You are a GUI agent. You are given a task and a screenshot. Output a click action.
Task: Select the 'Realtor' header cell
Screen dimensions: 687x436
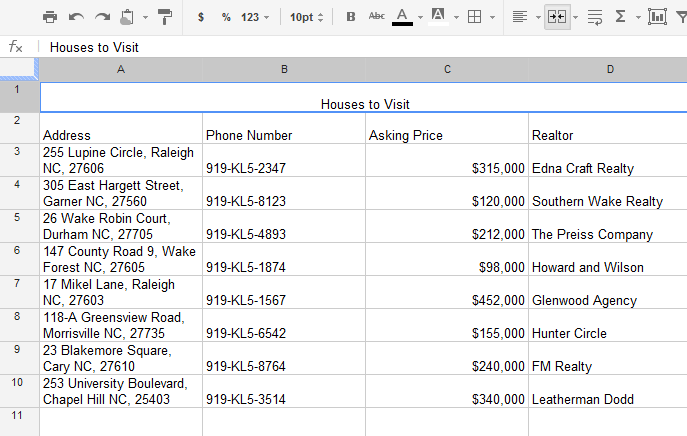608,128
